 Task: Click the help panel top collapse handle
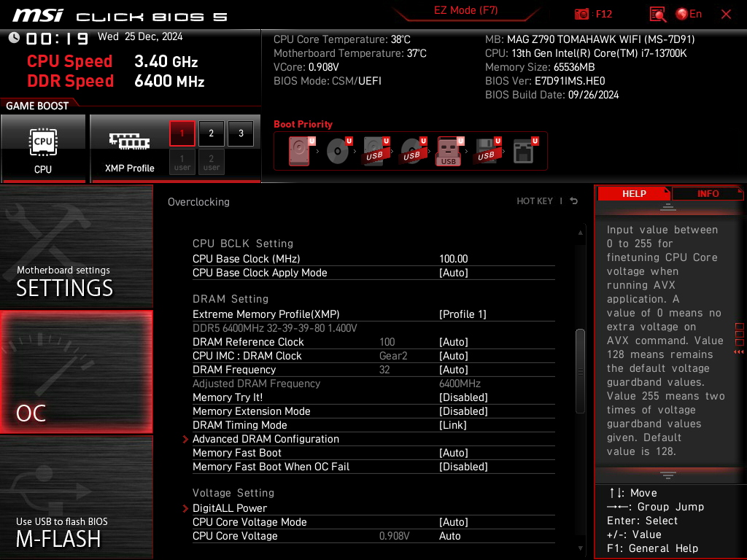668,207
